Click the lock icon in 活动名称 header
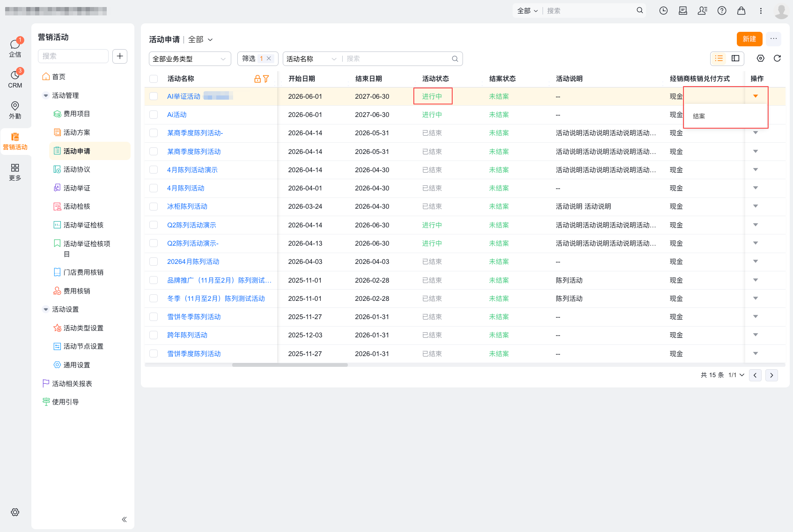The image size is (793, 532). (x=257, y=79)
